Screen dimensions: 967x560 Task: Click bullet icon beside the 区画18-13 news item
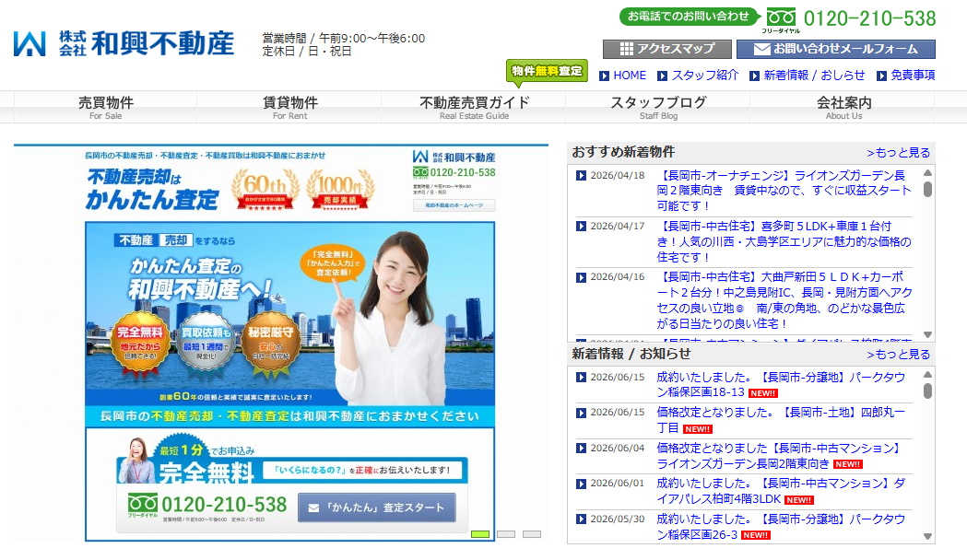(x=581, y=377)
